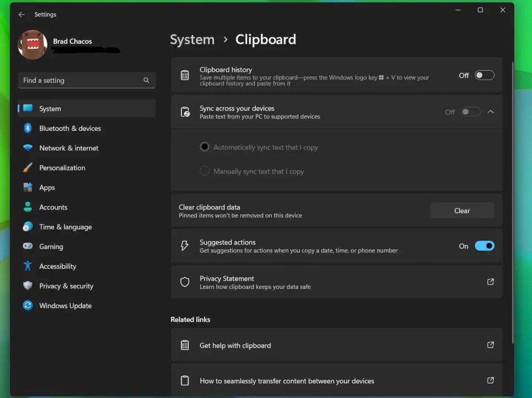Click the Privacy Statement shield icon
The image size is (532, 398).
(185, 282)
